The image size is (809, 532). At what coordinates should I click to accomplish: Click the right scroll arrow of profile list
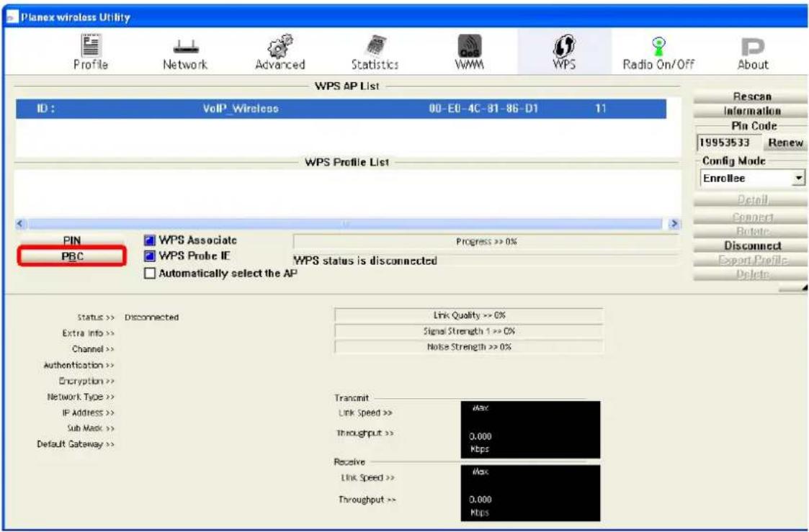(674, 224)
